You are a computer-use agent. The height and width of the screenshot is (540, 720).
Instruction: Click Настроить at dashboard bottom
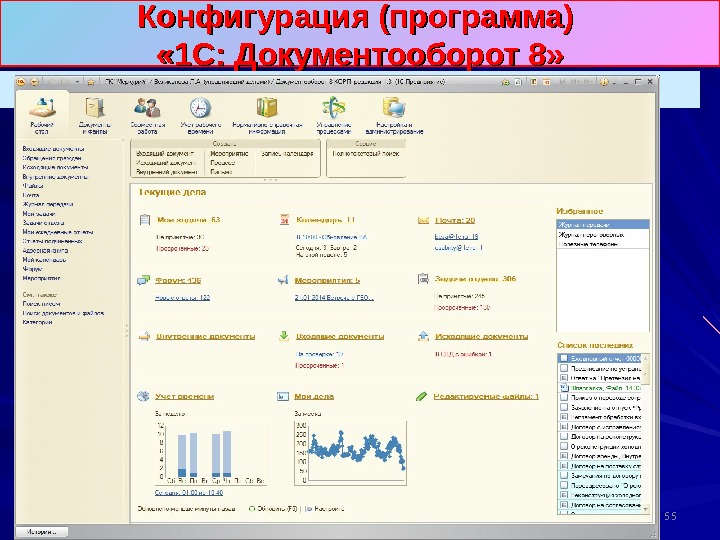(325, 509)
